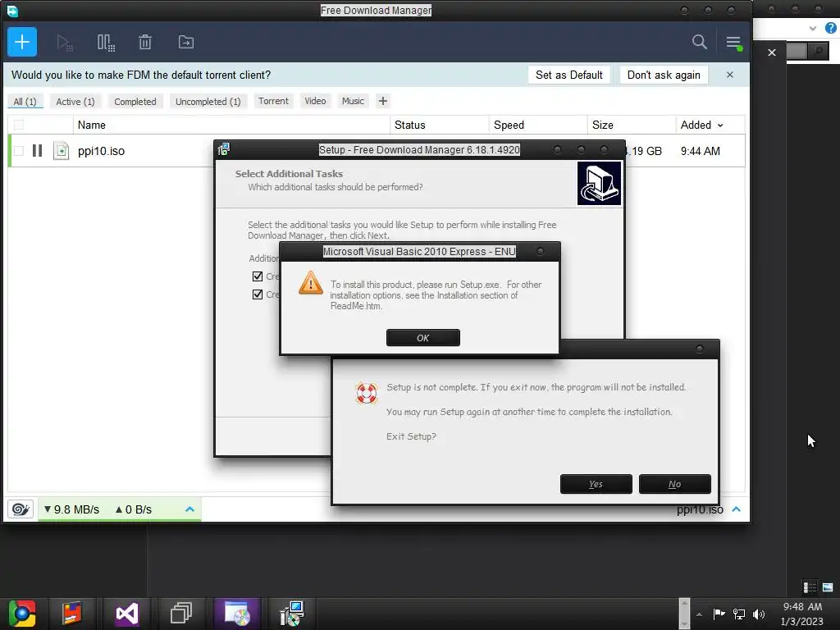Click No to continue Setup
Image resolution: width=840 pixels, height=630 pixels.
pos(674,484)
